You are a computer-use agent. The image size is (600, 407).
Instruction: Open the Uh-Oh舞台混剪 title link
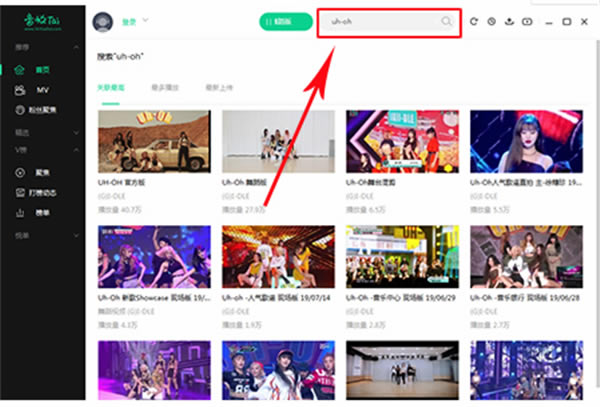tap(370, 183)
